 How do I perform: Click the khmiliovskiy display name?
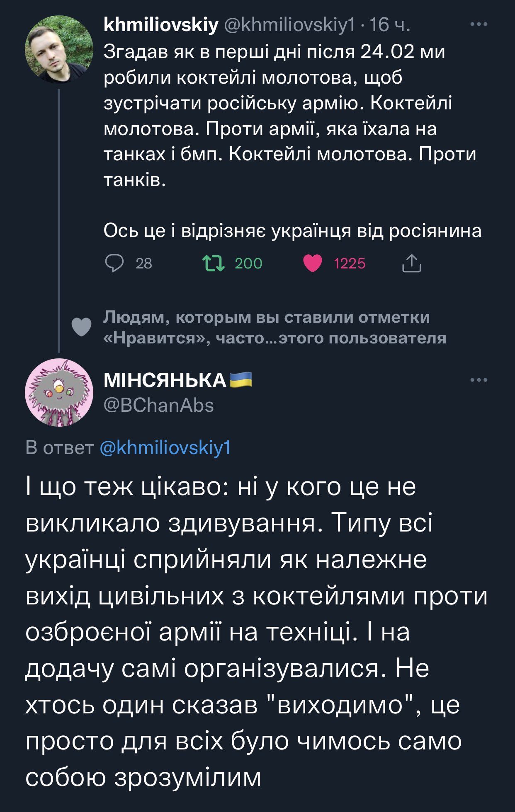160,25
